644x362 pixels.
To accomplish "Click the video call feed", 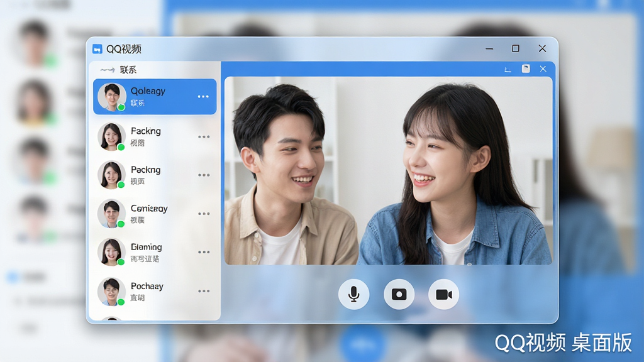I will (x=388, y=171).
